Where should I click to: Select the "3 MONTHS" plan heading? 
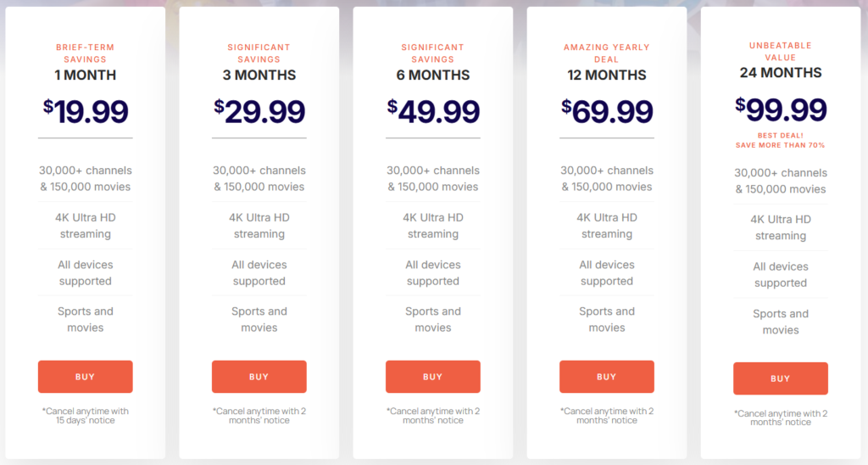click(259, 75)
